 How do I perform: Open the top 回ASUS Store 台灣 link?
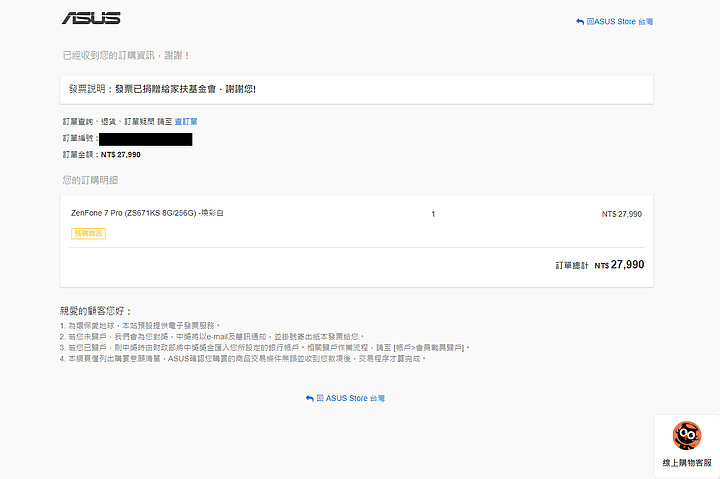pos(619,22)
